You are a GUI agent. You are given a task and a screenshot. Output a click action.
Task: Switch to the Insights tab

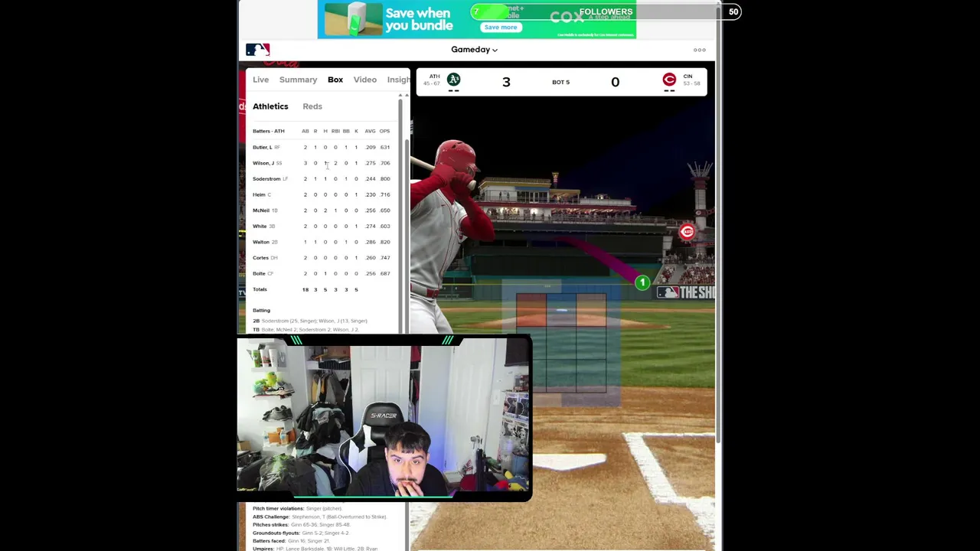point(398,80)
